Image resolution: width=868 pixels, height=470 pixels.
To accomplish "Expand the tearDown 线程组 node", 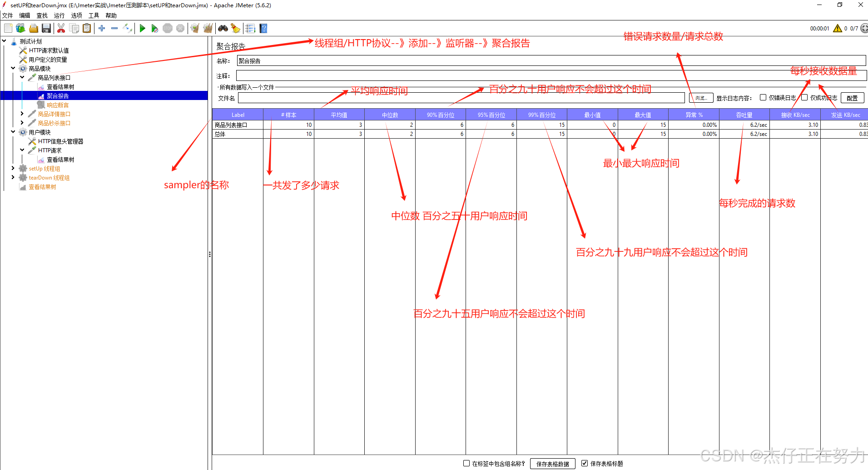I will click(13, 177).
